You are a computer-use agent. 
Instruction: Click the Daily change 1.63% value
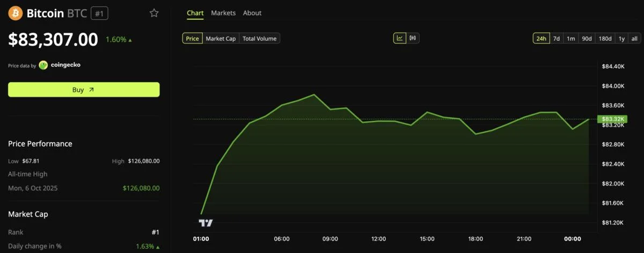pyautogui.click(x=148, y=246)
